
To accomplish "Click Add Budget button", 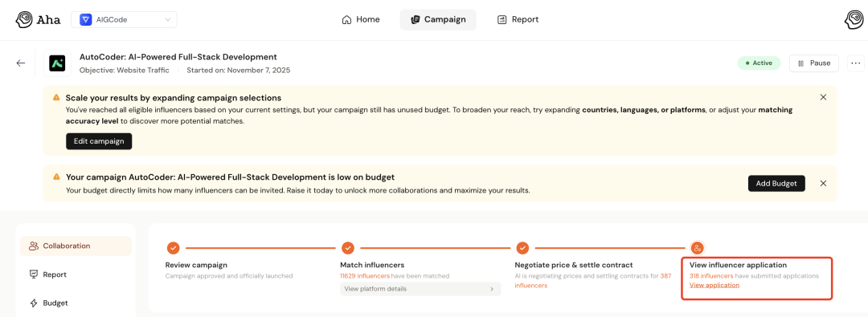I will [x=776, y=184].
